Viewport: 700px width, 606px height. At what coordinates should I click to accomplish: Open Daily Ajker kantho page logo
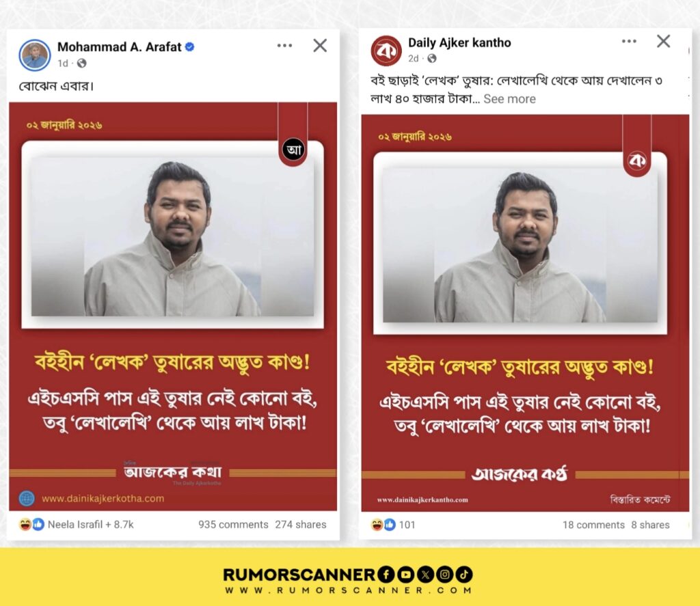point(386,51)
